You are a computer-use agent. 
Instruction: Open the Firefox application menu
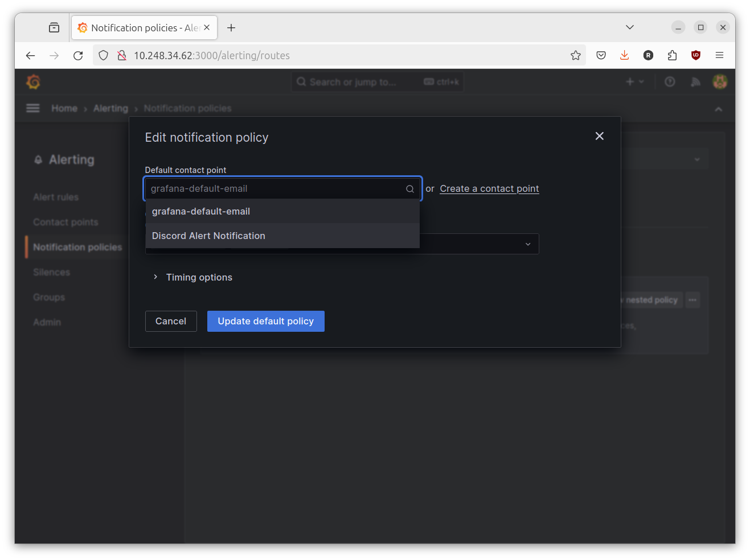coord(719,55)
